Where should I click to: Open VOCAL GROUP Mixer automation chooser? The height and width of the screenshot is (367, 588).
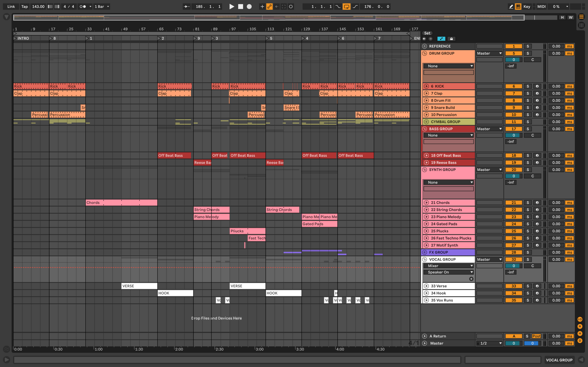(x=448, y=266)
